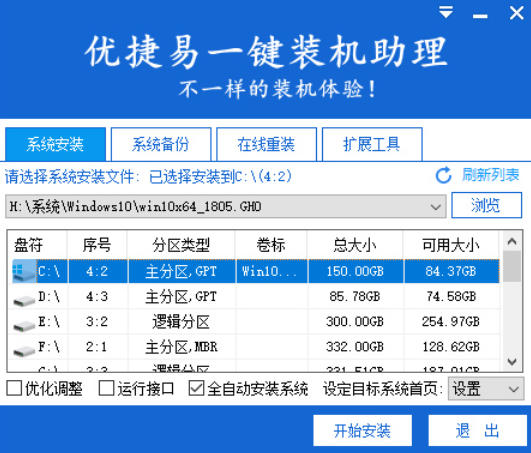531x453 pixels.
Task: Switch to the 系统安装 tab
Action: click(x=56, y=144)
